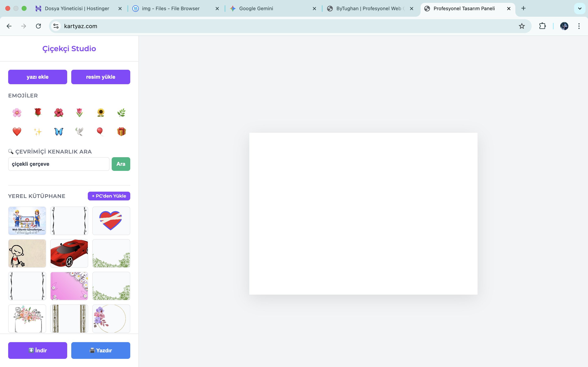Viewport: 588px width, 367px height.
Task: Insert the sparkles emoji
Action: pyautogui.click(x=38, y=132)
